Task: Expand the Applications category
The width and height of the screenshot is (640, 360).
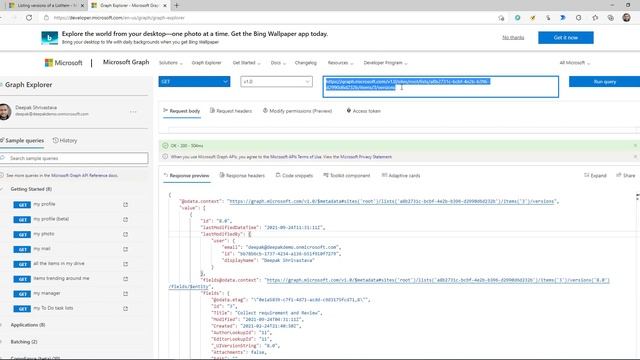Action: coord(28,325)
